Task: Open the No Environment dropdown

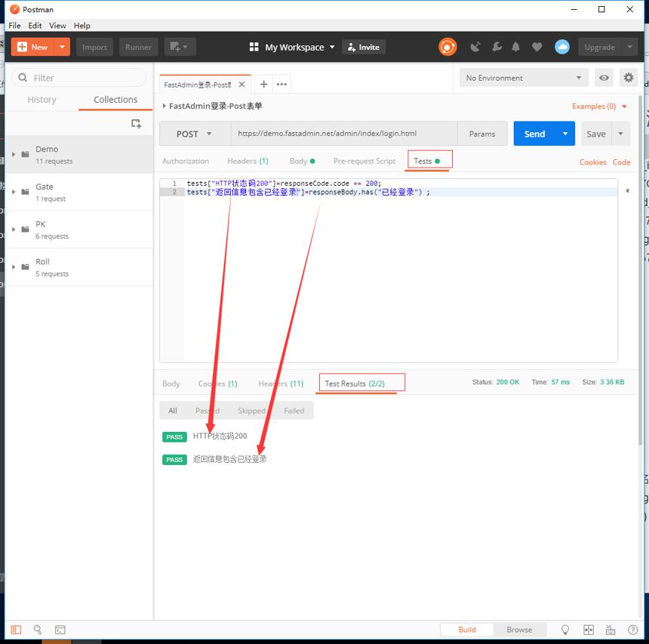Action: click(x=524, y=78)
